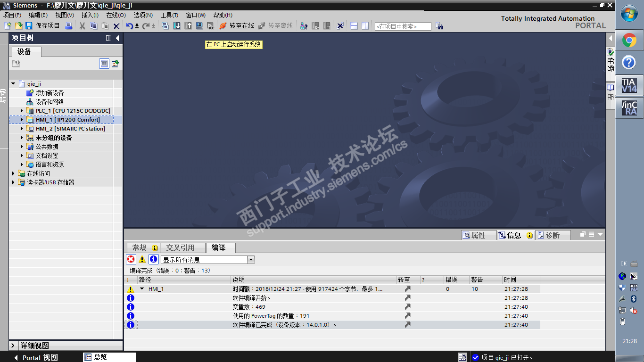The width and height of the screenshot is (644, 362).
Task: Click the 总览 taskbar button
Action: [109, 357]
